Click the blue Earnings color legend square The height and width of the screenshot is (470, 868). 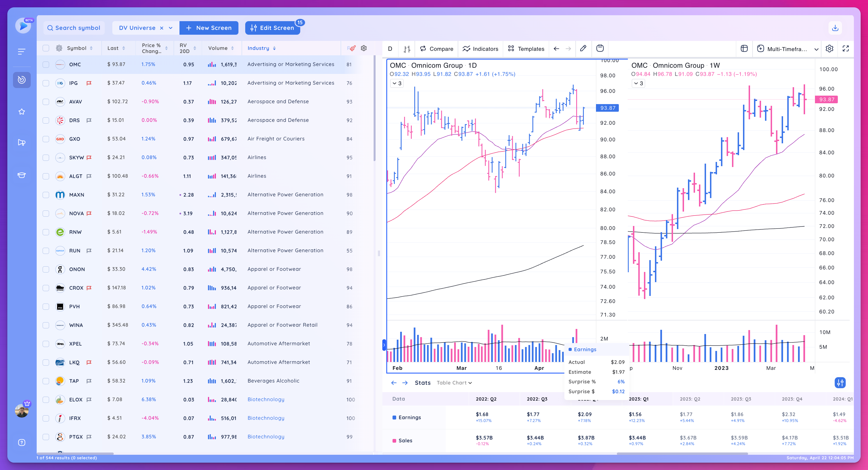pos(394,417)
